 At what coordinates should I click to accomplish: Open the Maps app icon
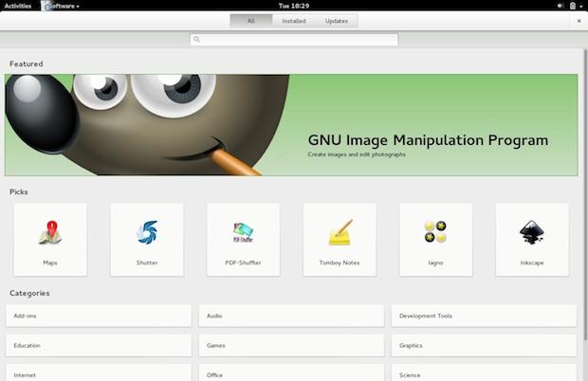(x=50, y=232)
